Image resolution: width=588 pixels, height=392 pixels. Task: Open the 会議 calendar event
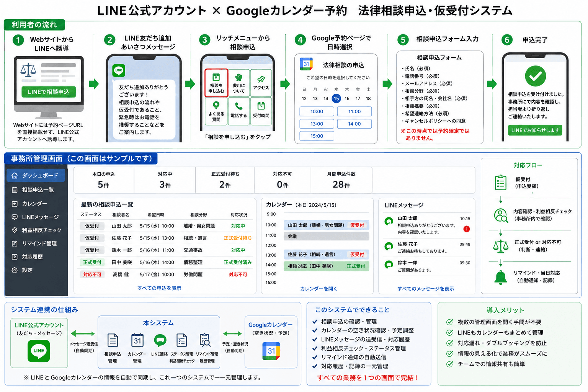(326, 236)
